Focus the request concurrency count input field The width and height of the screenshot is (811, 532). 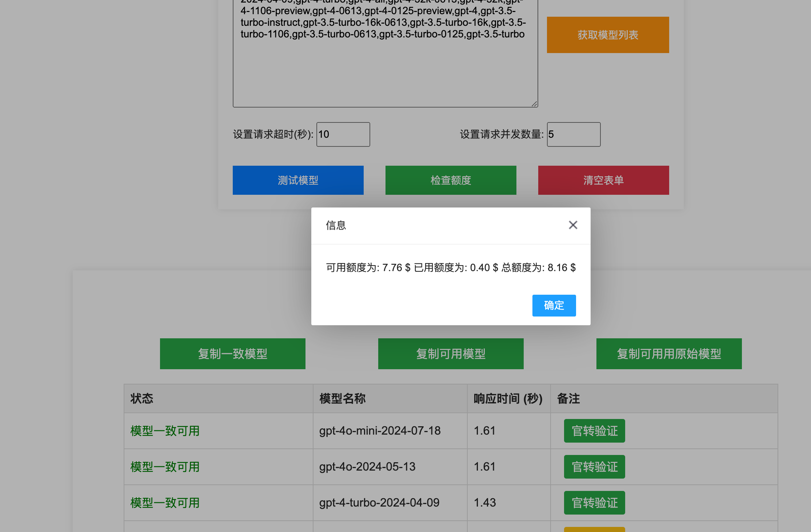(x=574, y=134)
